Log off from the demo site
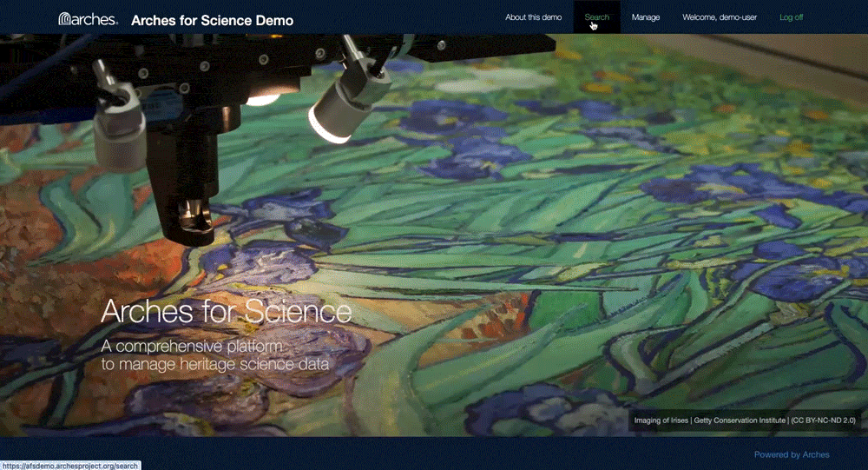The width and height of the screenshot is (868, 470). click(x=791, y=17)
